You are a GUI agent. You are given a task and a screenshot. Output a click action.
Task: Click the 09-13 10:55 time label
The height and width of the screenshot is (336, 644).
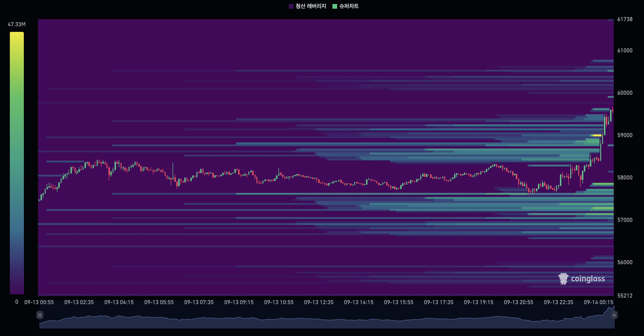pyautogui.click(x=279, y=302)
